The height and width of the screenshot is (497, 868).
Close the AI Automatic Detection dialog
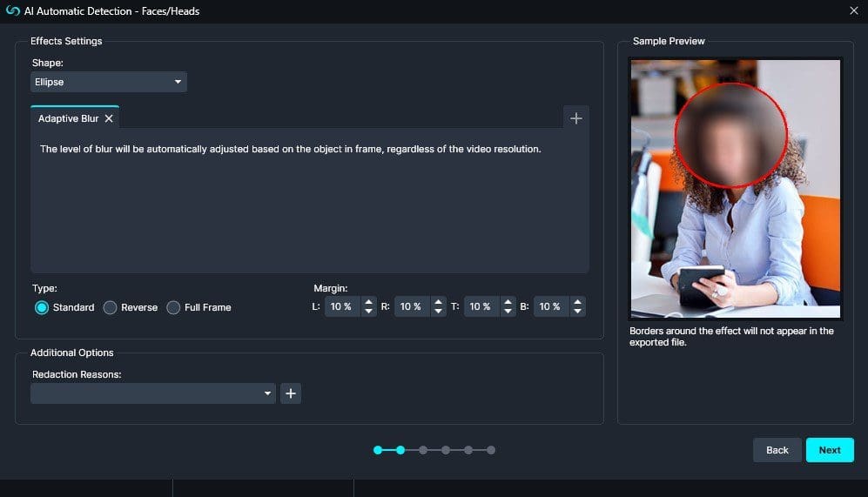click(x=853, y=10)
